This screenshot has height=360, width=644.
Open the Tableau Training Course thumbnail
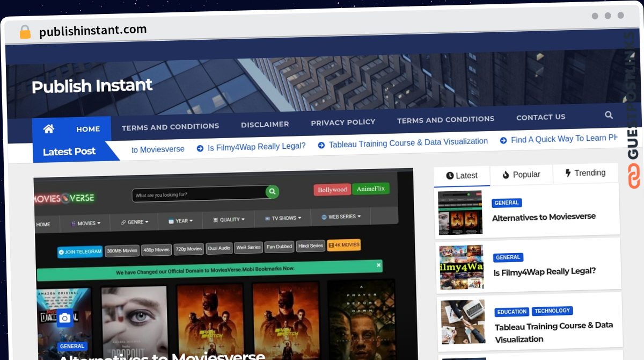(x=463, y=321)
